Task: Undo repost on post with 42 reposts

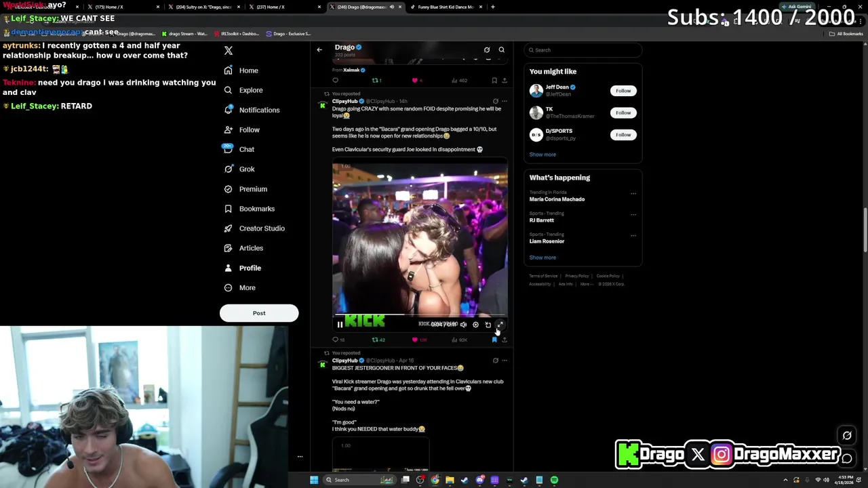Action: tap(378, 340)
